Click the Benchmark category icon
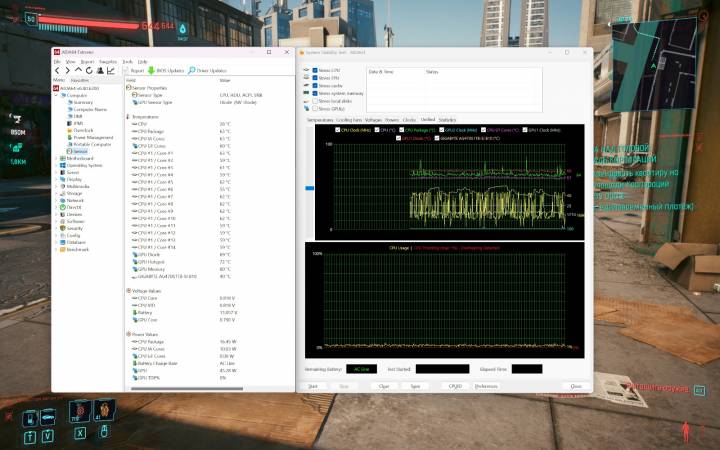This screenshot has height=450, width=720. (x=63, y=249)
